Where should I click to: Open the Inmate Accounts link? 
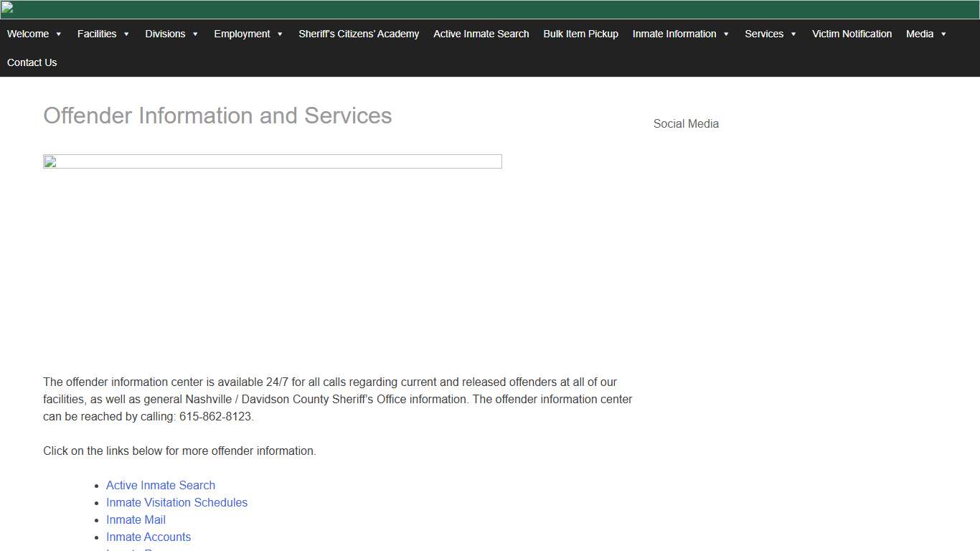tap(149, 537)
